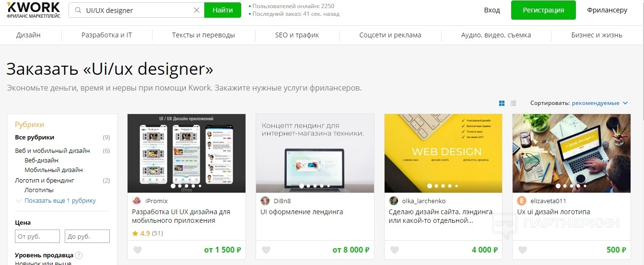Open iPromix's profile avatar
This screenshot has height=265, width=644.
(x=137, y=201)
